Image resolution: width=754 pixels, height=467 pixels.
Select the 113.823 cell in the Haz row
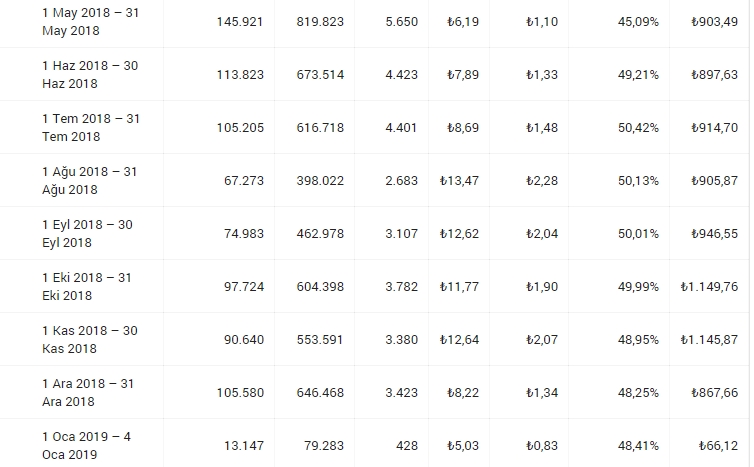239,75
